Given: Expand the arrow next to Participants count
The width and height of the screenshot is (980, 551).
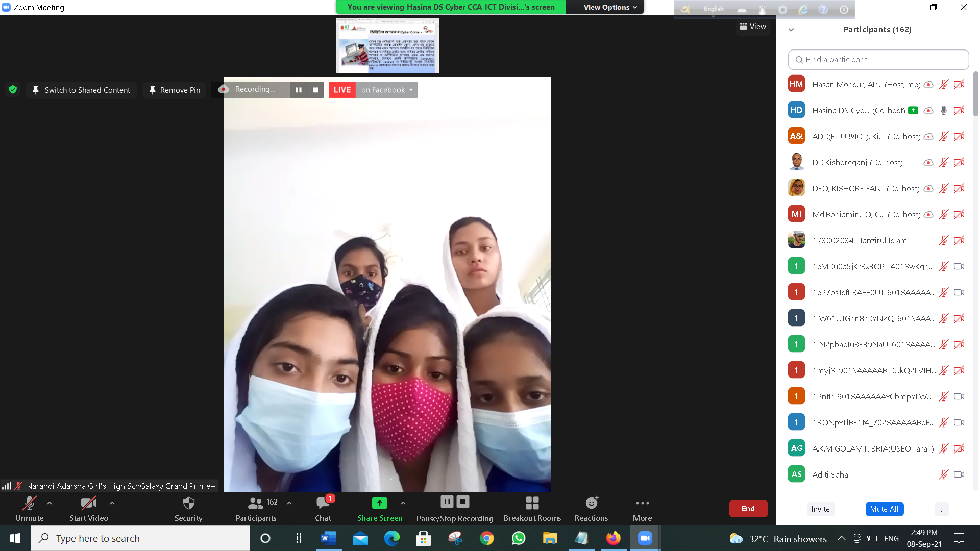Looking at the screenshot, I should pyautogui.click(x=289, y=503).
